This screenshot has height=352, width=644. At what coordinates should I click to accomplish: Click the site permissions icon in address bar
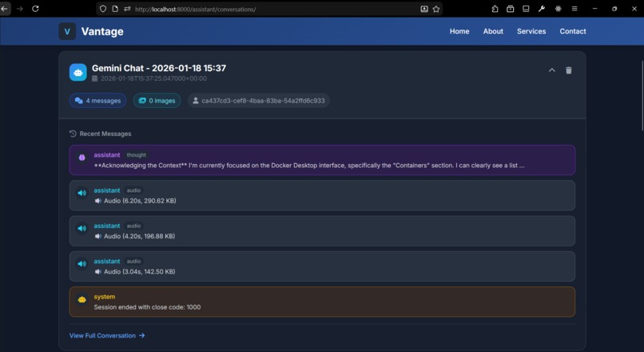[127, 9]
